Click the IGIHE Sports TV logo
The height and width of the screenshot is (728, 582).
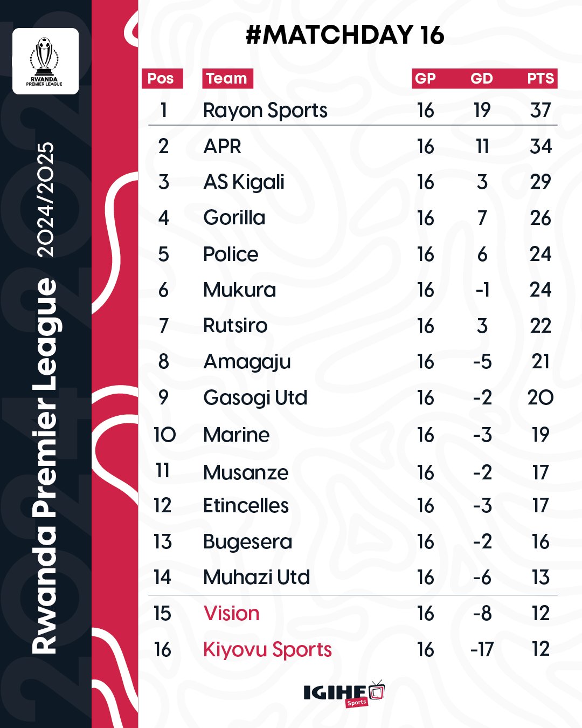point(344,693)
